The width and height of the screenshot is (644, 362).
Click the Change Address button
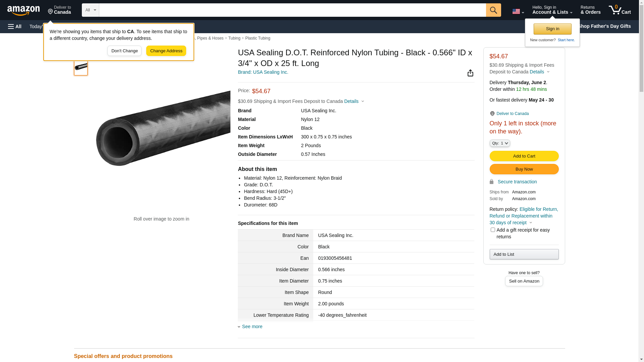(166, 51)
